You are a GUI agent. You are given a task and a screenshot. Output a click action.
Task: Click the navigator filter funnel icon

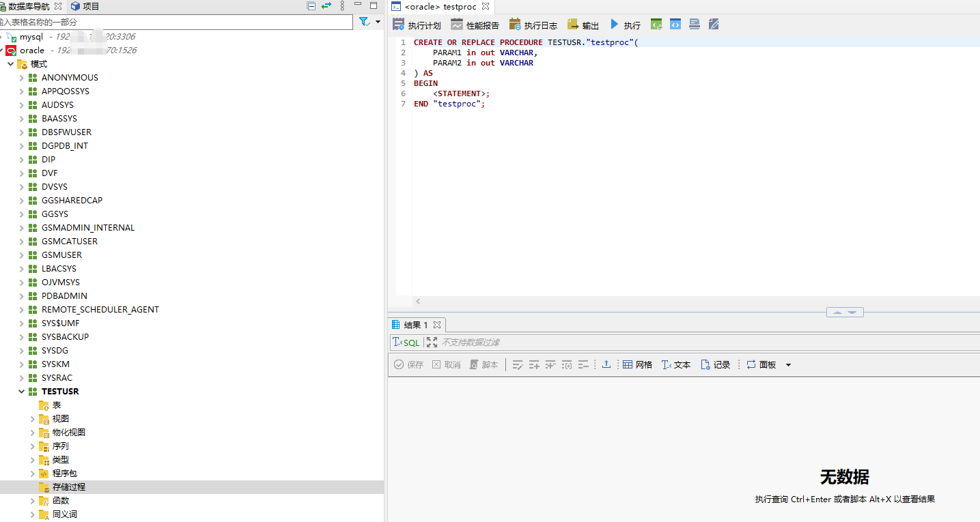(365, 22)
